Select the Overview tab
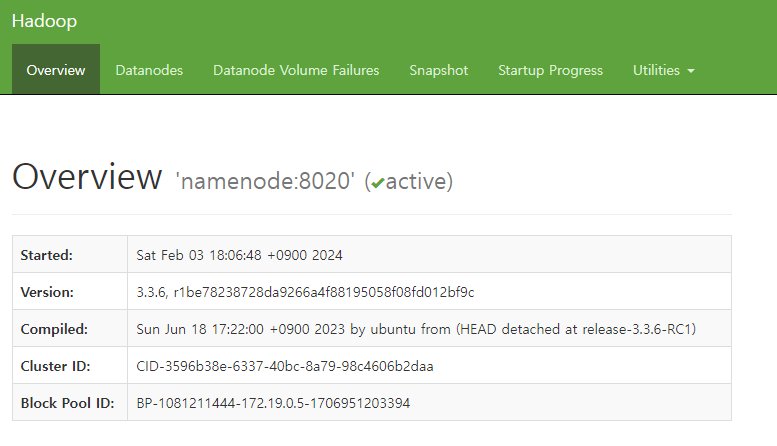Screen dimensions: 777x446 coord(56,70)
